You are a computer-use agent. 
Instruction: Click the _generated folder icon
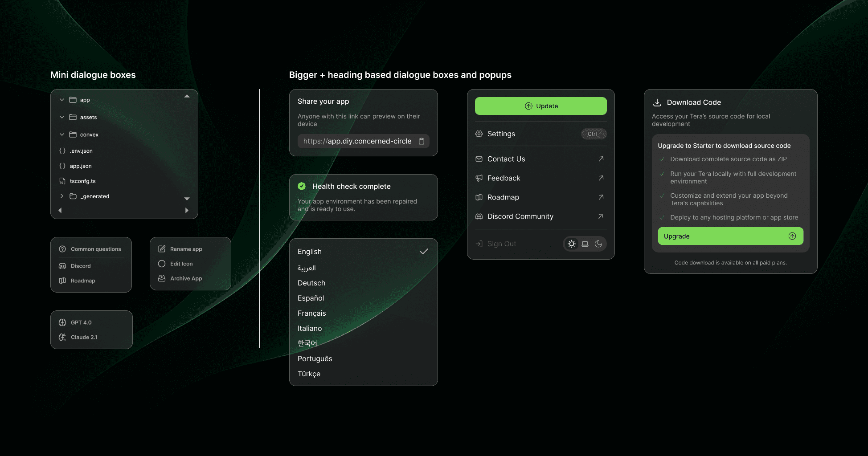(73, 196)
